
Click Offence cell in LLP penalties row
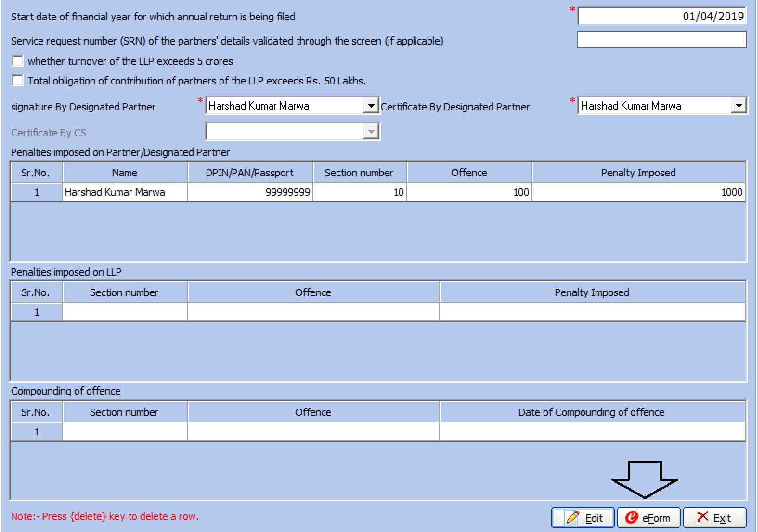pos(313,312)
